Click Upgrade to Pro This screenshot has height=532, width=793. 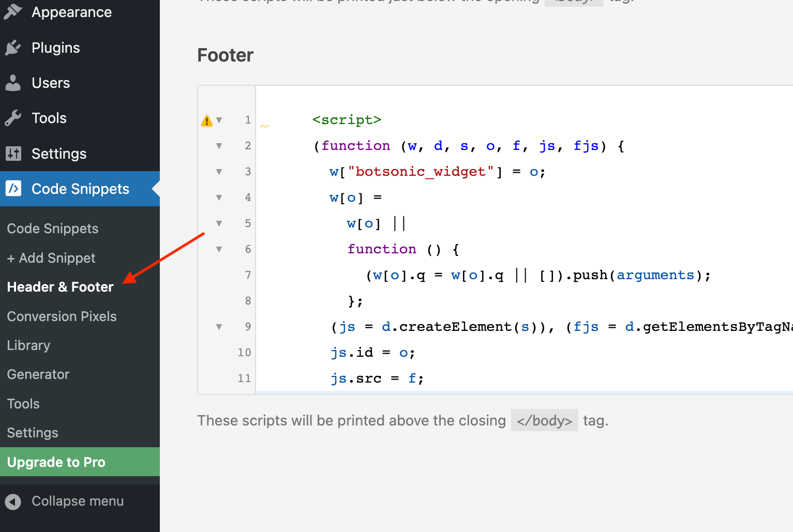point(56,462)
